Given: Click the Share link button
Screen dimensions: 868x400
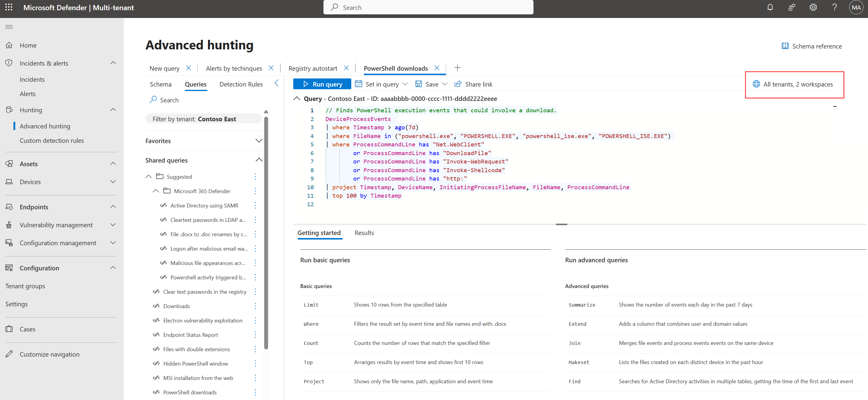Looking at the screenshot, I should 473,84.
